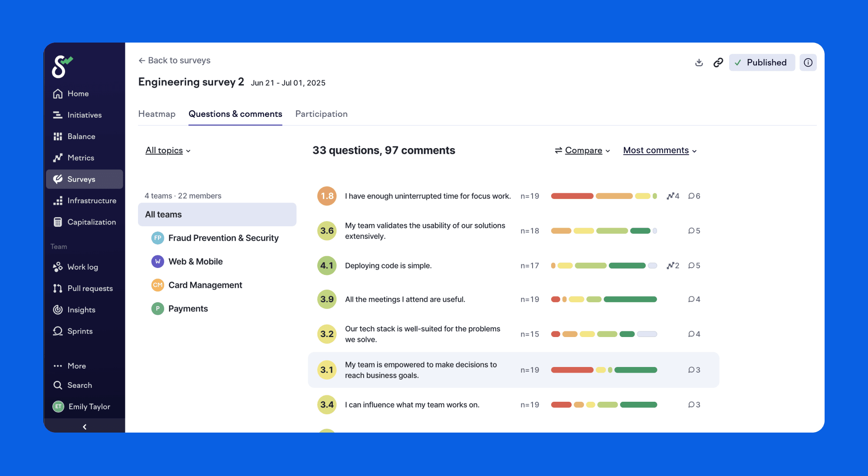Expand the All topics dropdown
The height and width of the screenshot is (476, 868).
click(x=168, y=150)
